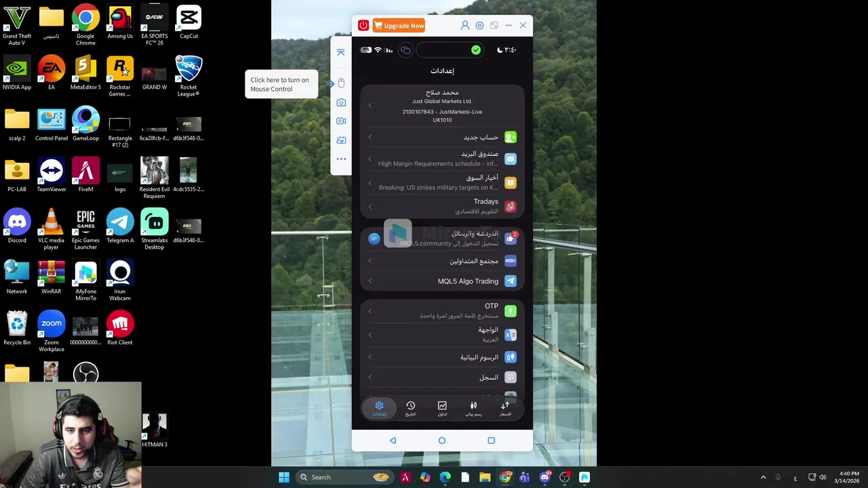
Task: Open the السجل journal icon
Action: [x=511, y=378]
